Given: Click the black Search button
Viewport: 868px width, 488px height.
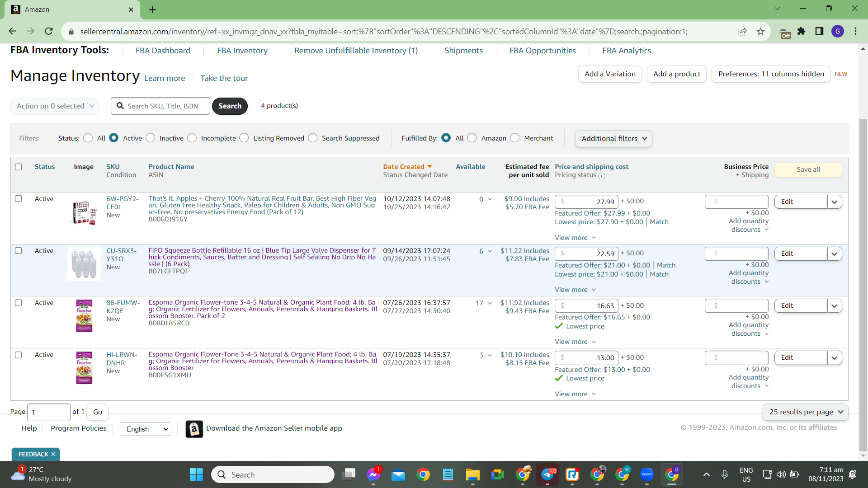Looking at the screenshot, I should point(230,106).
